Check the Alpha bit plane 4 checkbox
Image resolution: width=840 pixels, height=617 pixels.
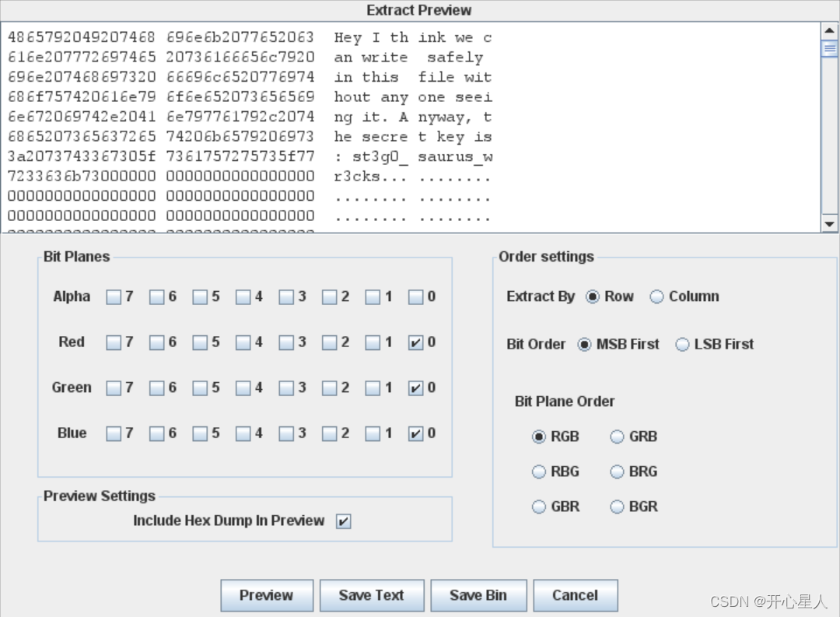(x=243, y=297)
